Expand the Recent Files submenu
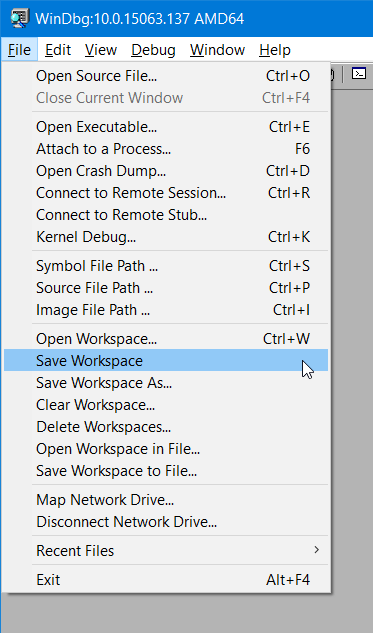Screen dimensions: 373x633 click(x=166, y=551)
